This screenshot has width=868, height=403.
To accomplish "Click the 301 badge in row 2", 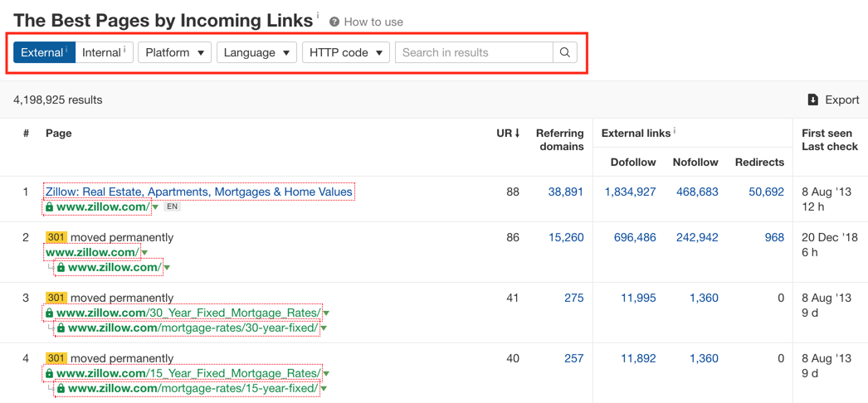I will click(56, 237).
